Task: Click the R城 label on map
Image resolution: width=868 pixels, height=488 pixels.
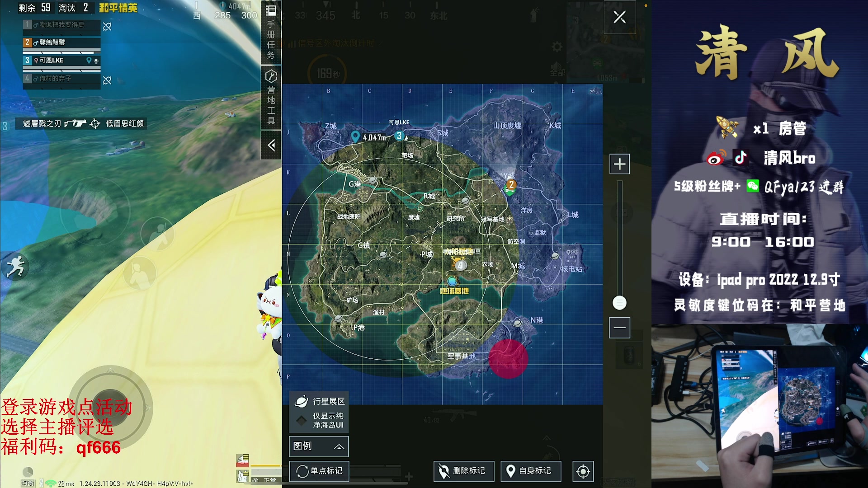Action: click(x=429, y=196)
